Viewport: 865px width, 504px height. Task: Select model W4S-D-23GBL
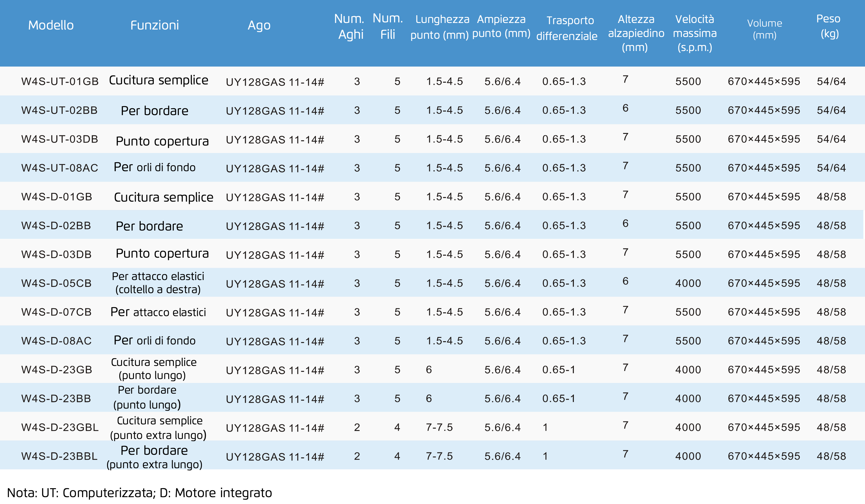pos(60,427)
